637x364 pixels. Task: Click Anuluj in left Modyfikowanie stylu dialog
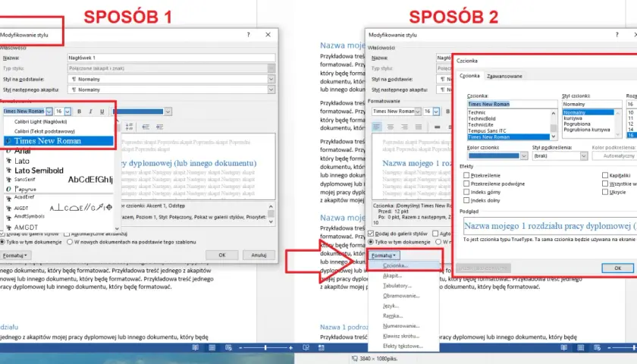(259, 255)
